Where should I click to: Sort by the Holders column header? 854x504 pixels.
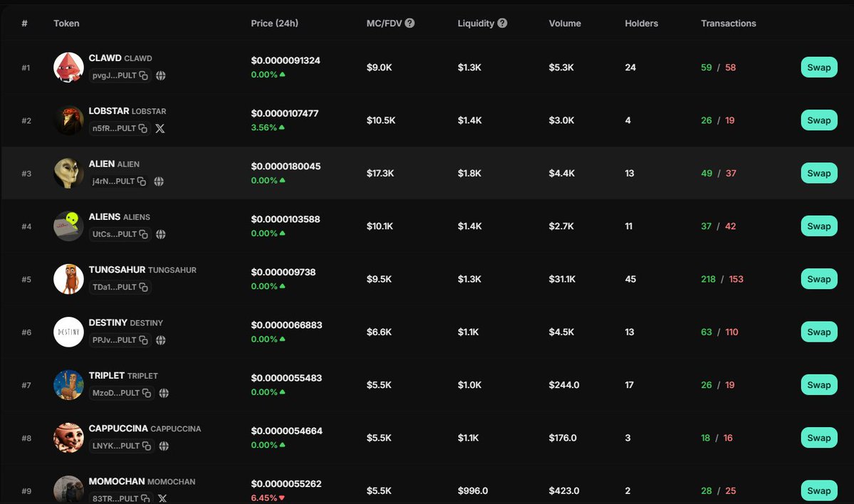(641, 23)
